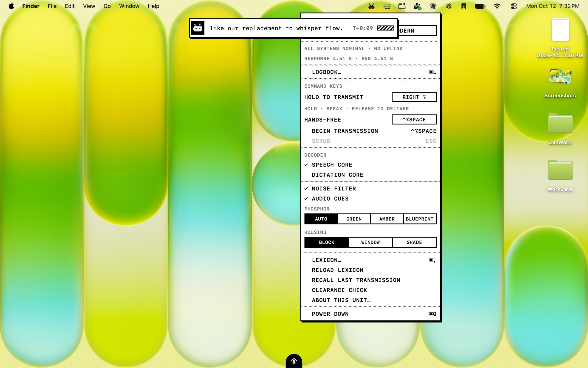Viewport: 588px width, 368px height.
Task: Click the robot head icon in the menu bar
Action: (x=371, y=6)
